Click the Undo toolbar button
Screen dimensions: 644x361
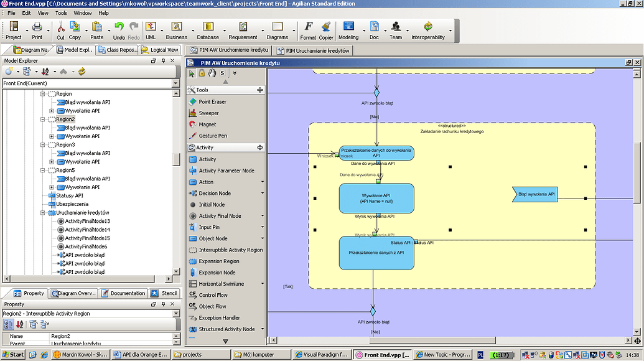point(119,30)
